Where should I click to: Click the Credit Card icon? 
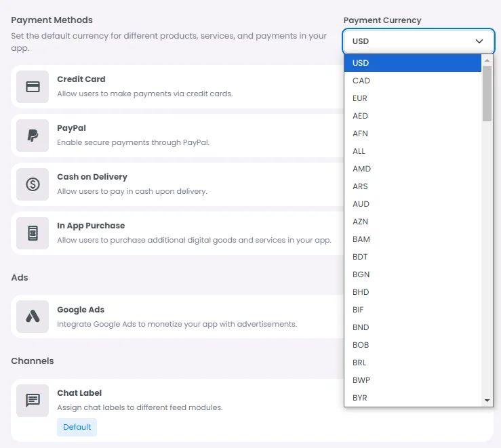[33, 87]
